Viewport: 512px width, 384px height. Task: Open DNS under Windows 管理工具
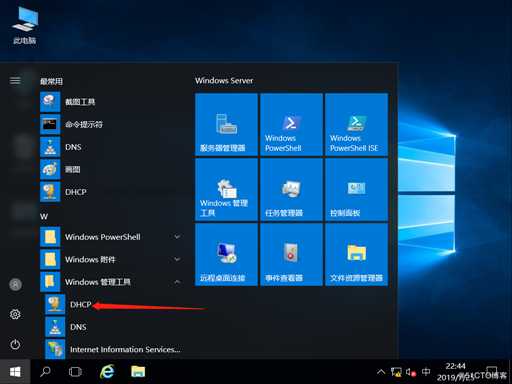tap(114, 327)
